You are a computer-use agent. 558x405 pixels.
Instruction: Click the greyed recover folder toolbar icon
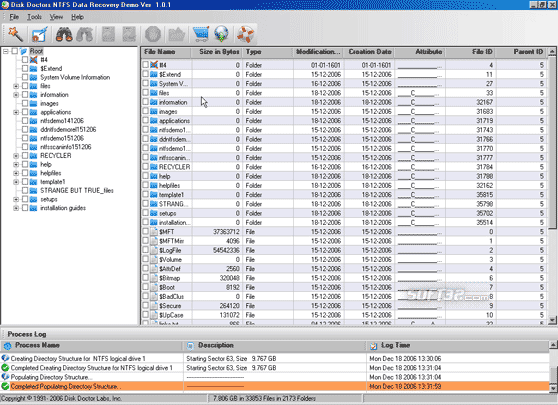177,34
